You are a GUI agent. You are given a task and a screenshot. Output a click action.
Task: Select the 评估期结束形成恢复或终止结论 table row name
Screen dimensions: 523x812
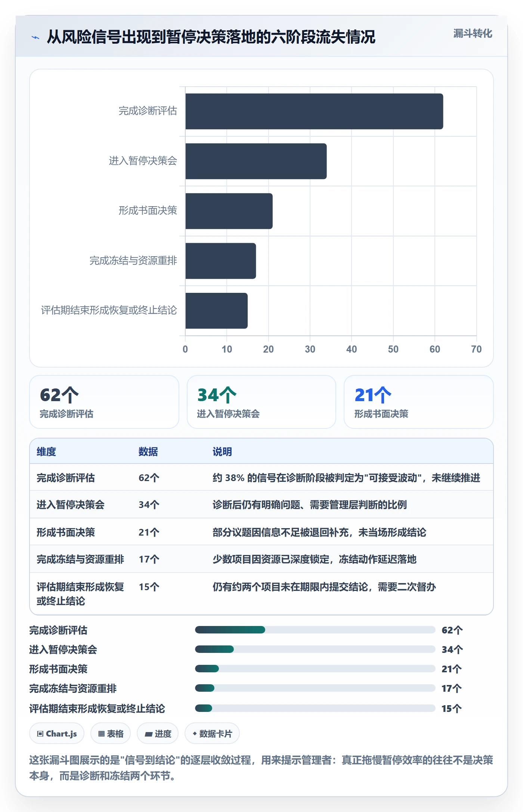(x=80, y=594)
